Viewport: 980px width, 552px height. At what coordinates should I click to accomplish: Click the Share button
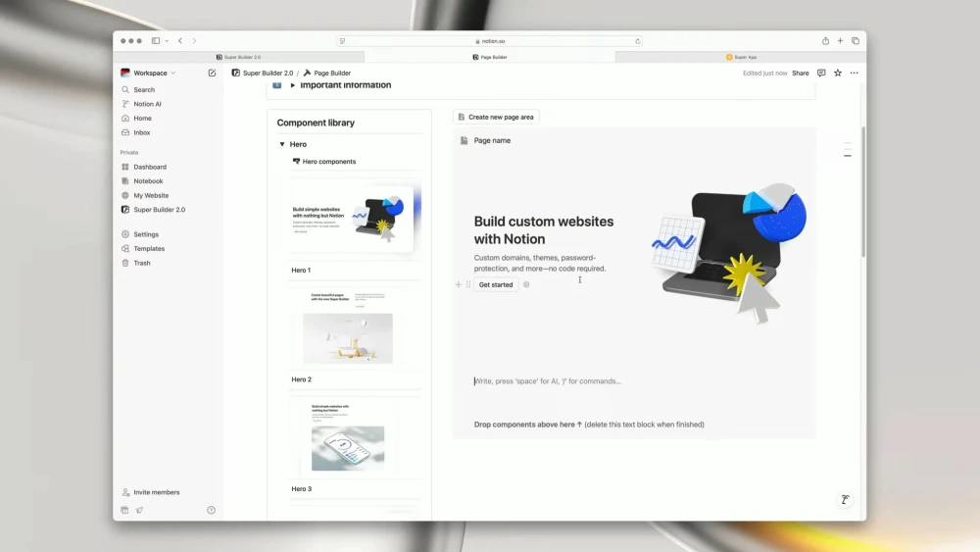point(800,74)
